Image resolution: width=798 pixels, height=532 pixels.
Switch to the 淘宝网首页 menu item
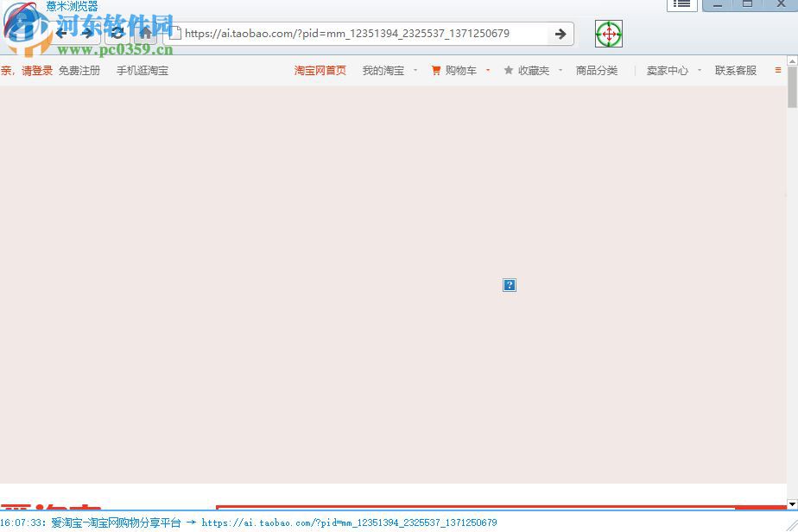point(320,70)
